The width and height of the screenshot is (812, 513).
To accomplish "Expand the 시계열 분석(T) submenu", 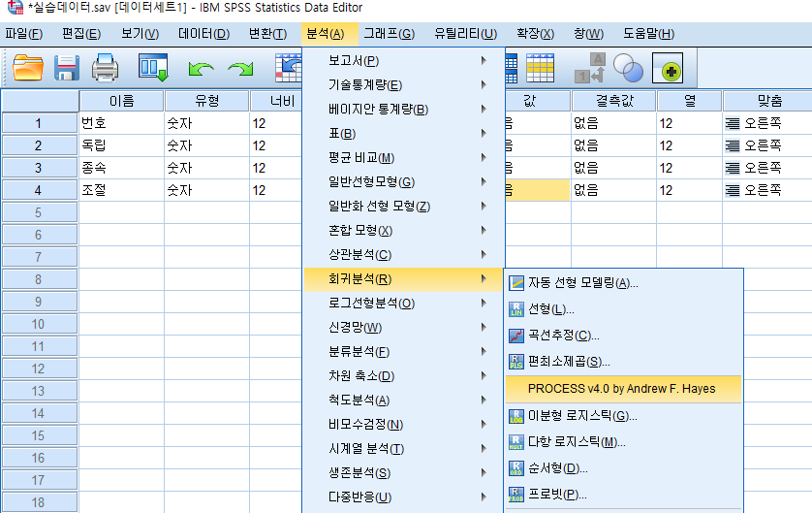I will 403,449.
